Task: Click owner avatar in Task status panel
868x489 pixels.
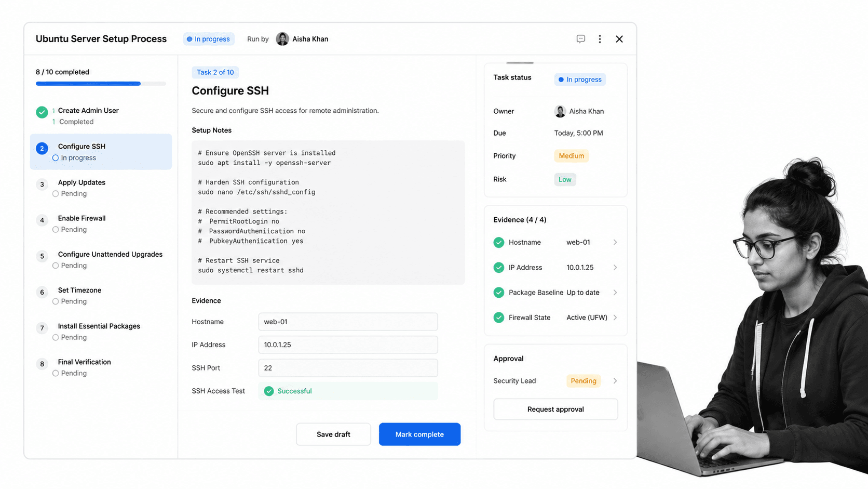Action: click(x=560, y=111)
